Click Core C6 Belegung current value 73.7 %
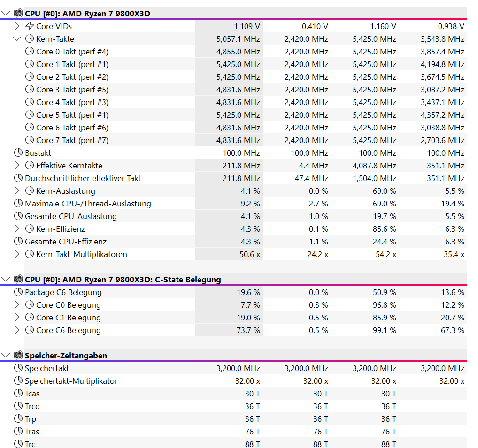478x448 pixels. click(x=248, y=330)
